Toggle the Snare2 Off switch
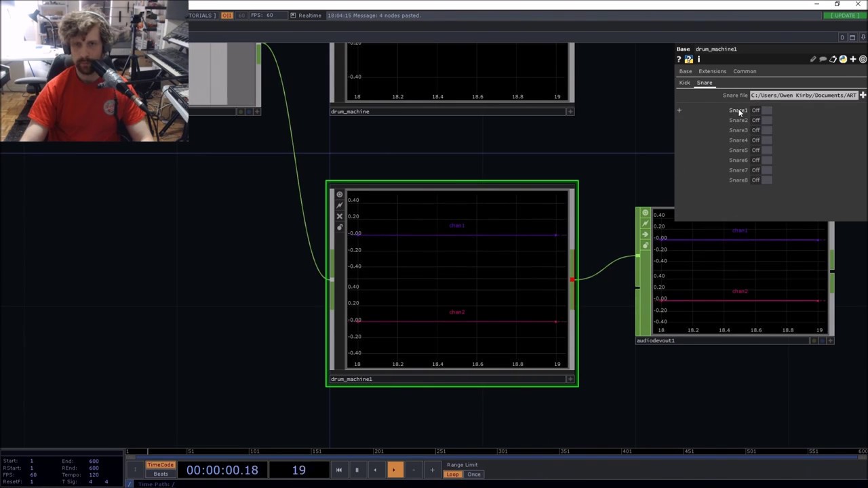The image size is (868, 488). tap(761, 120)
